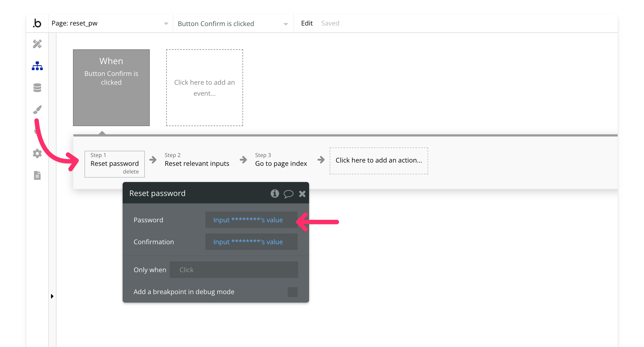Open the Edit menu
This screenshot has width=644, height=347.
coord(307,23)
